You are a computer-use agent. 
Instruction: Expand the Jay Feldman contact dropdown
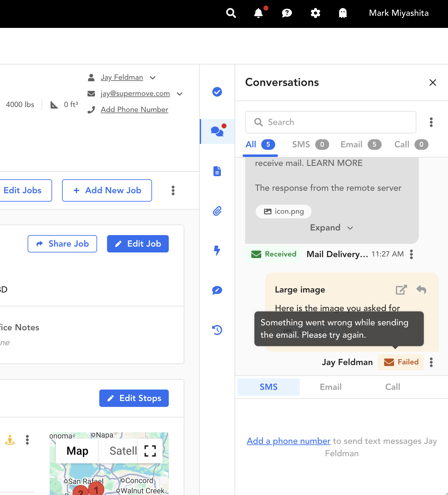click(x=153, y=78)
